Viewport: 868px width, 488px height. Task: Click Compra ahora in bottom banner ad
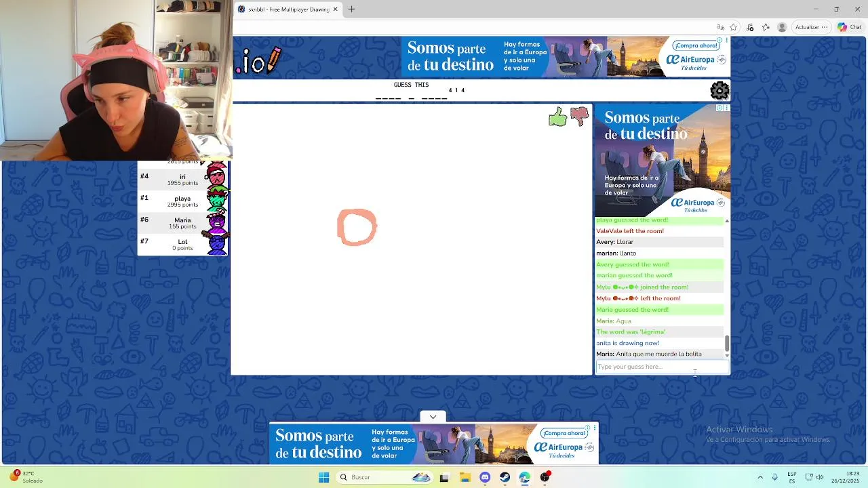click(x=564, y=433)
